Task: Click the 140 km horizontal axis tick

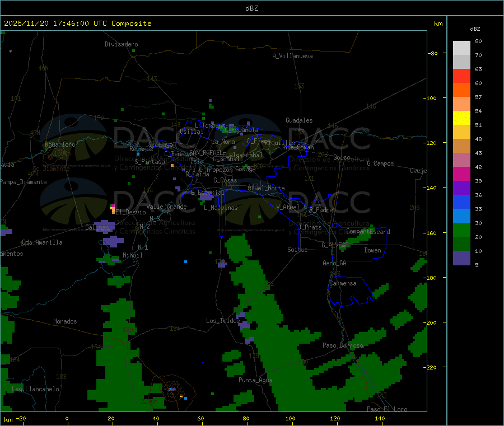Action: 380,418
